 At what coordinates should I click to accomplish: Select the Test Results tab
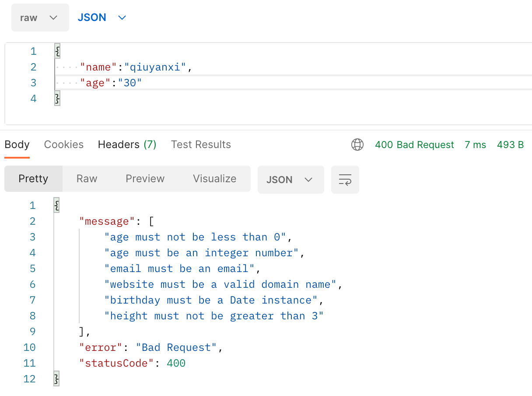point(201,145)
